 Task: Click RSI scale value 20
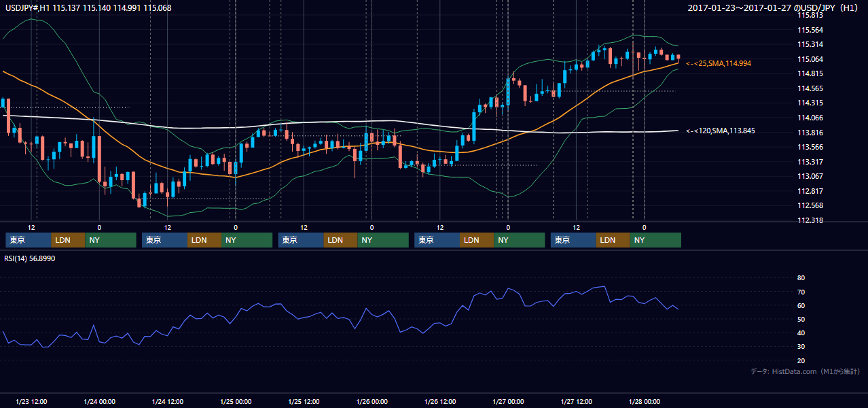[x=801, y=360]
